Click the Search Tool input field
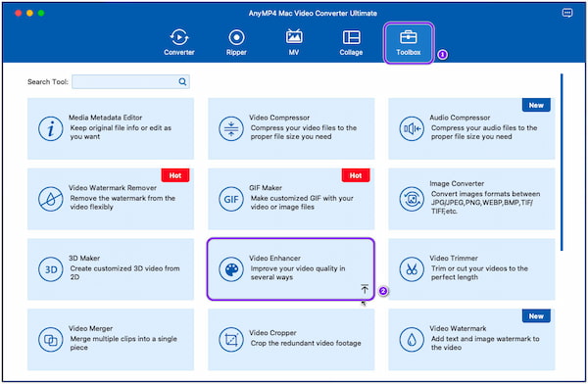 click(x=130, y=81)
